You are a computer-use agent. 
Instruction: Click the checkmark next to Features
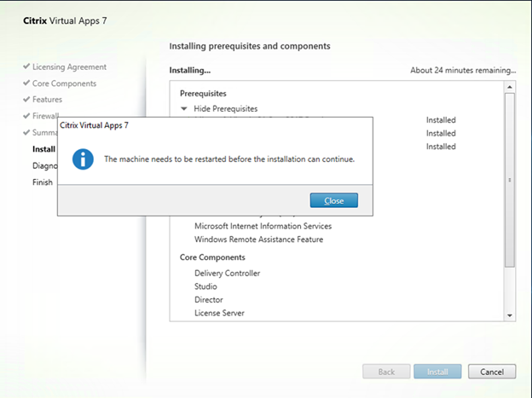[26, 99]
